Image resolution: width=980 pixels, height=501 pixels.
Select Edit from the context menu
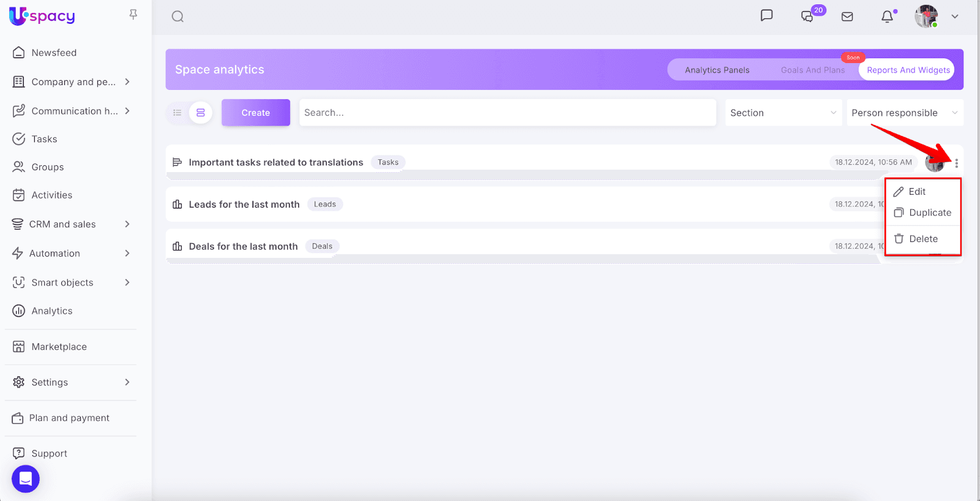point(917,192)
